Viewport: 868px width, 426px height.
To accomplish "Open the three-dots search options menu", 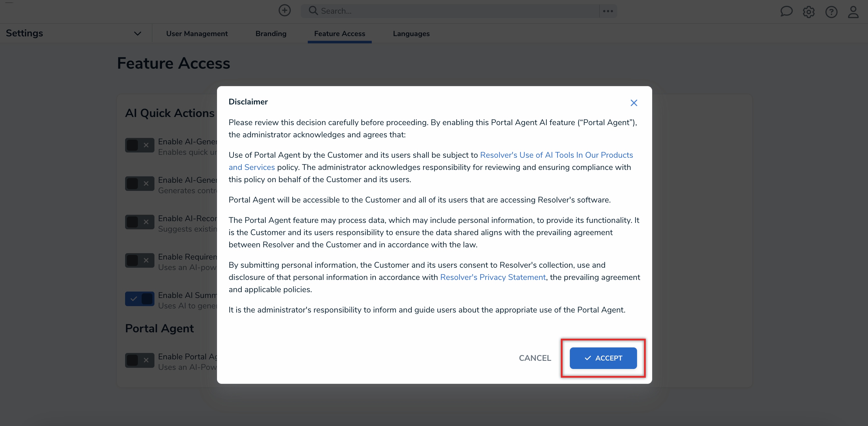I will pos(608,11).
